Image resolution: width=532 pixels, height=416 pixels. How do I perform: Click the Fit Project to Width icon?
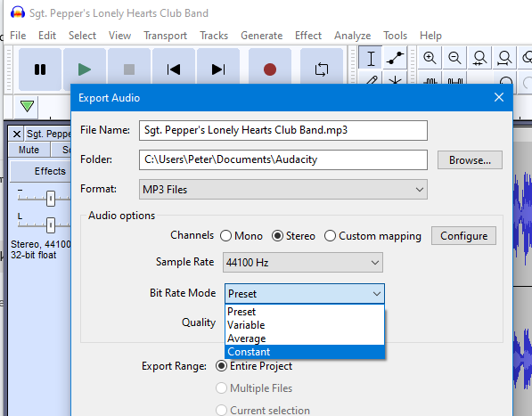pyautogui.click(x=504, y=58)
